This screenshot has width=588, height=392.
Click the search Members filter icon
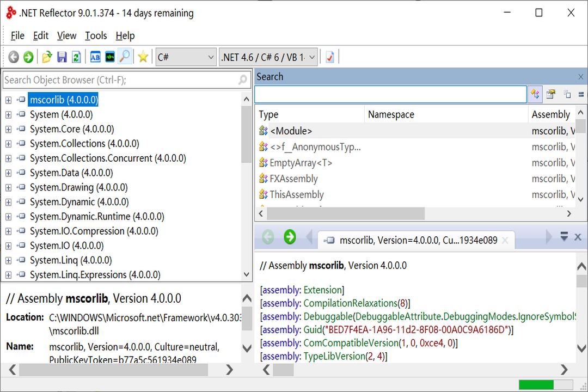[x=550, y=94]
